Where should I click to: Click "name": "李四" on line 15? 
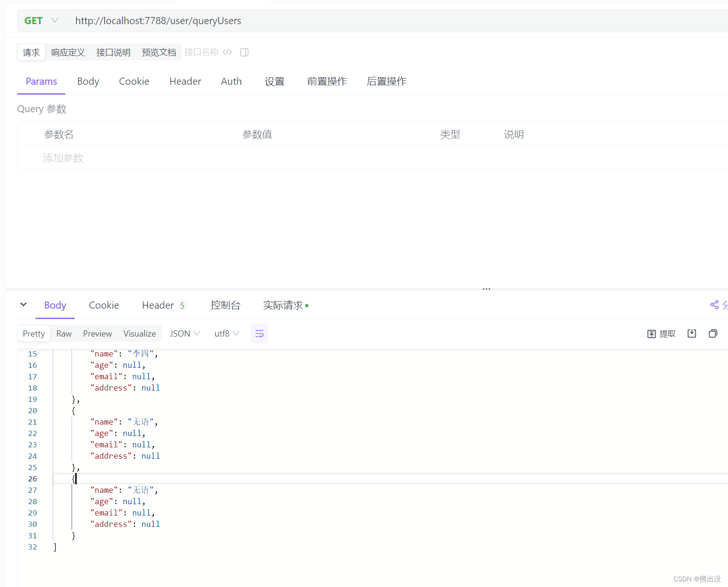click(124, 354)
